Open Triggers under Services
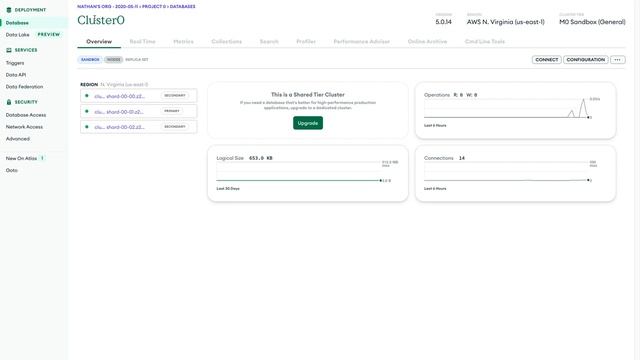The width and height of the screenshot is (640, 360). click(15, 63)
